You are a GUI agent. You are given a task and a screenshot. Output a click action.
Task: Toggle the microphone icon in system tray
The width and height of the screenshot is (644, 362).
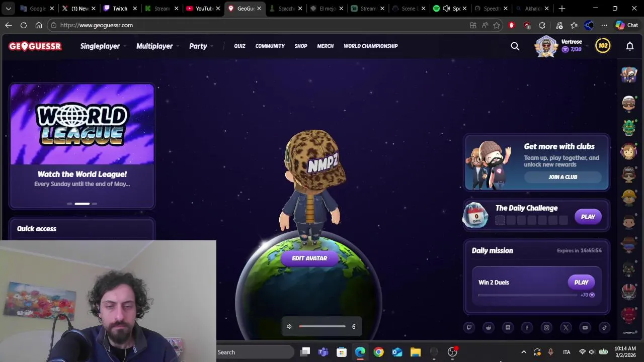coord(550,352)
